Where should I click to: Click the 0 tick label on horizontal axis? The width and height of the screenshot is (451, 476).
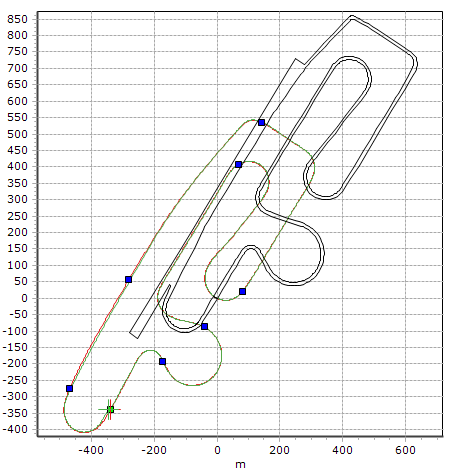point(217,450)
